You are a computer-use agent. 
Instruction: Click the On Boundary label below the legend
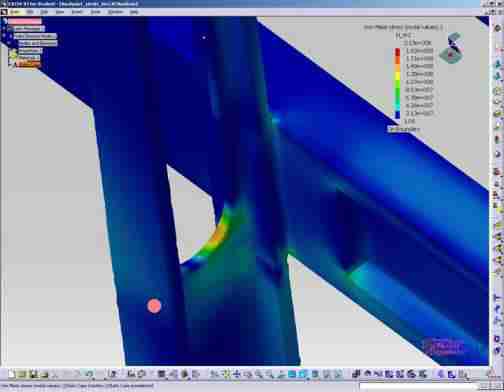[404, 129]
